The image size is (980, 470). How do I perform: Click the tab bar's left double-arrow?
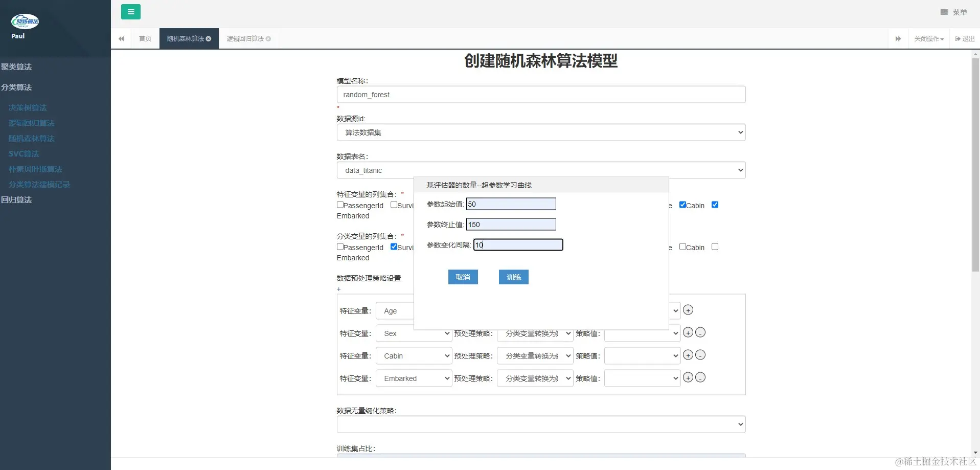click(121, 39)
